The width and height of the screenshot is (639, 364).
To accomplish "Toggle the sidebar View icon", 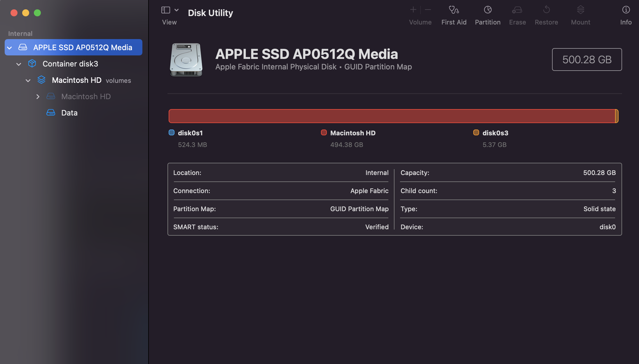I will click(165, 10).
